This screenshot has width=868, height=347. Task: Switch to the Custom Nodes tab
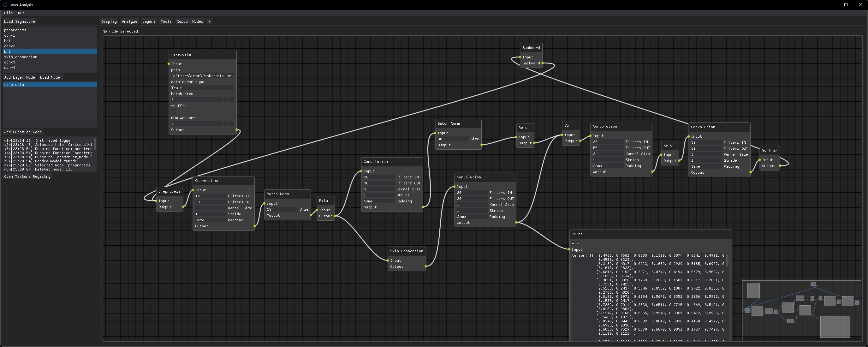point(190,21)
